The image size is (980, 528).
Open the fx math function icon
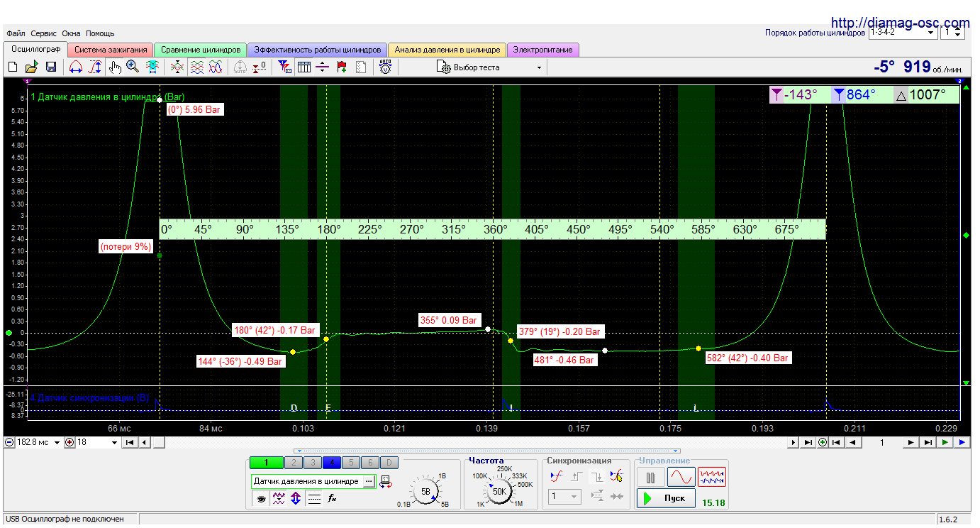(x=331, y=500)
